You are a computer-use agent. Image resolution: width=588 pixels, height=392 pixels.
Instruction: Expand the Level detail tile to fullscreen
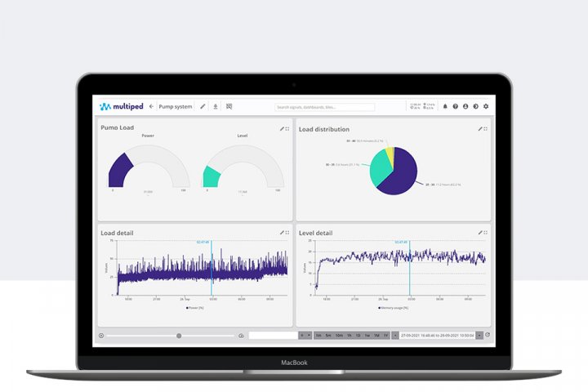[486, 233]
